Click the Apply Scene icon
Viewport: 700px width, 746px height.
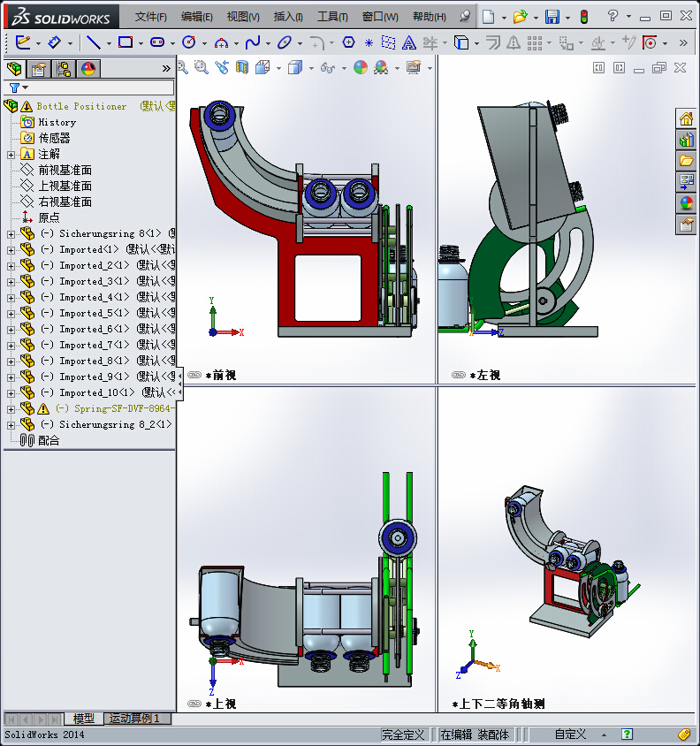tap(381, 67)
